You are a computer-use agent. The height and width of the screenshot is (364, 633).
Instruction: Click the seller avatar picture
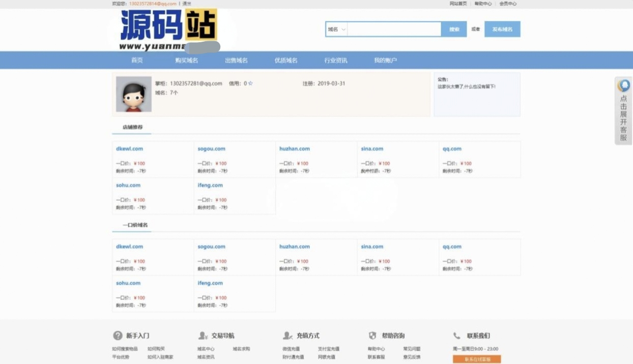[133, 94]
